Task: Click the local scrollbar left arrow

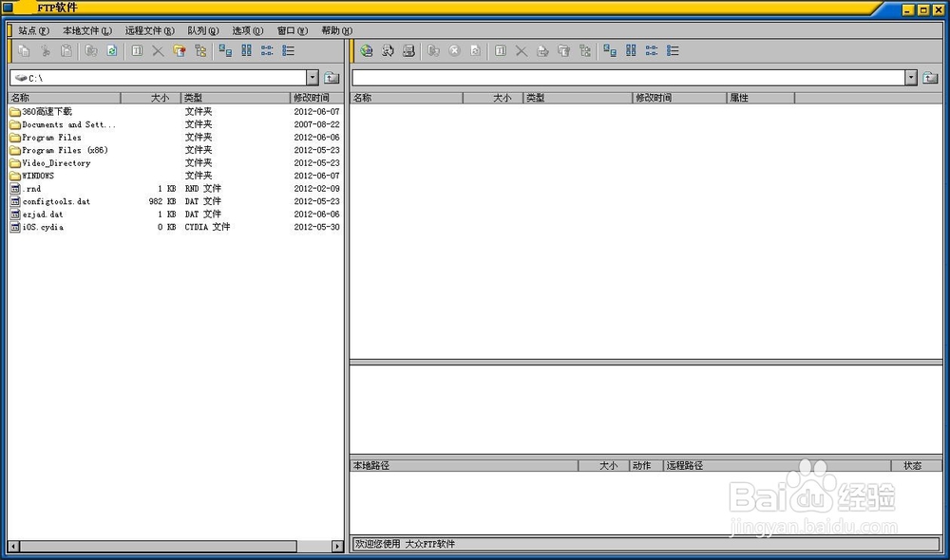Action: pos(14,546)
